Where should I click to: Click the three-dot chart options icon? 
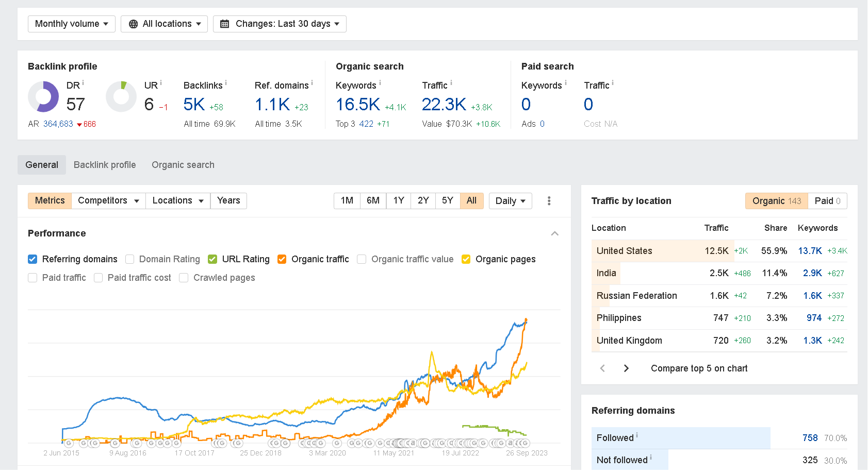click(549, 201)
